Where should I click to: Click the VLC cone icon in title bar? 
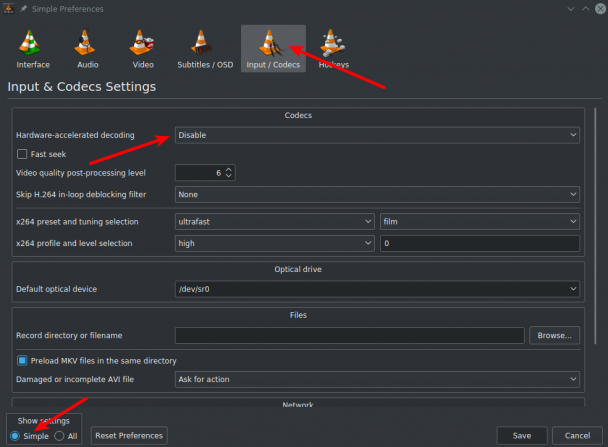9,8
